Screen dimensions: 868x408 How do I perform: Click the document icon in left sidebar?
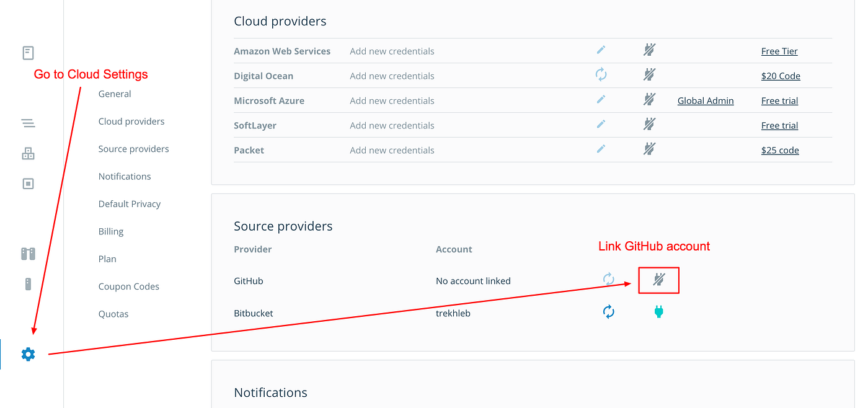(28, 53)
